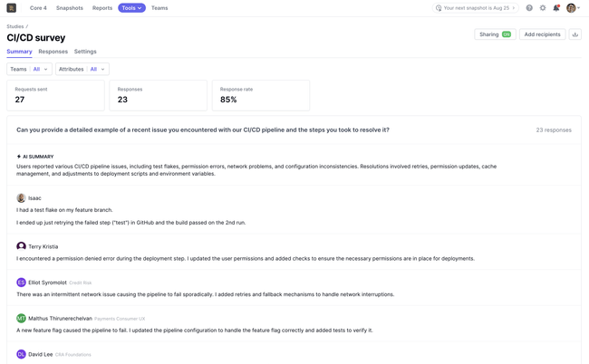
Task: Open Snapshots in the top navigation
Action: (x=70, y=8)
